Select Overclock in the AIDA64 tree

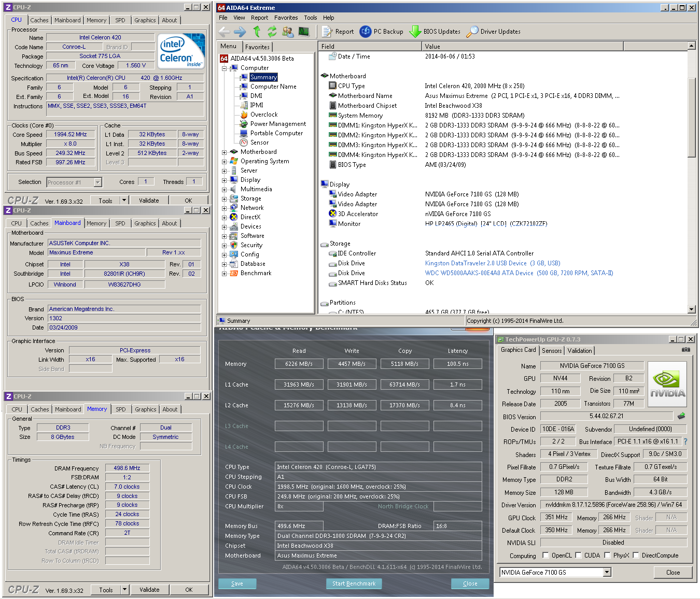(x=264, y=115)
